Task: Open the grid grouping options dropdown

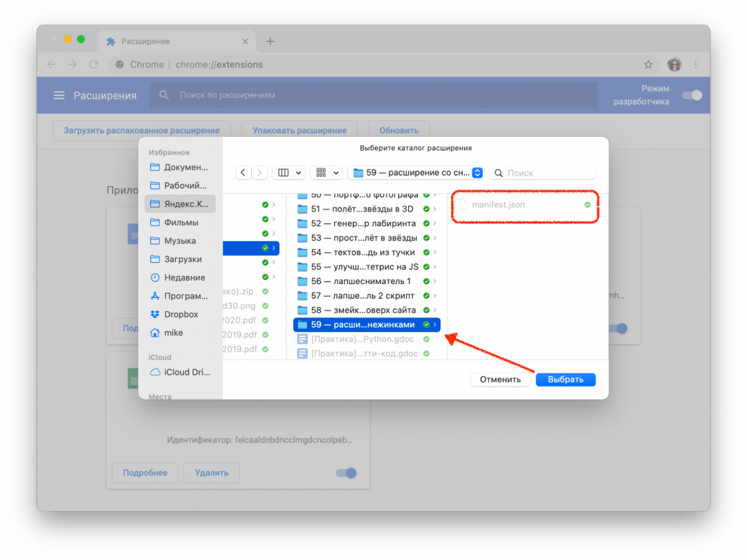Action: [x=326, y=173]
